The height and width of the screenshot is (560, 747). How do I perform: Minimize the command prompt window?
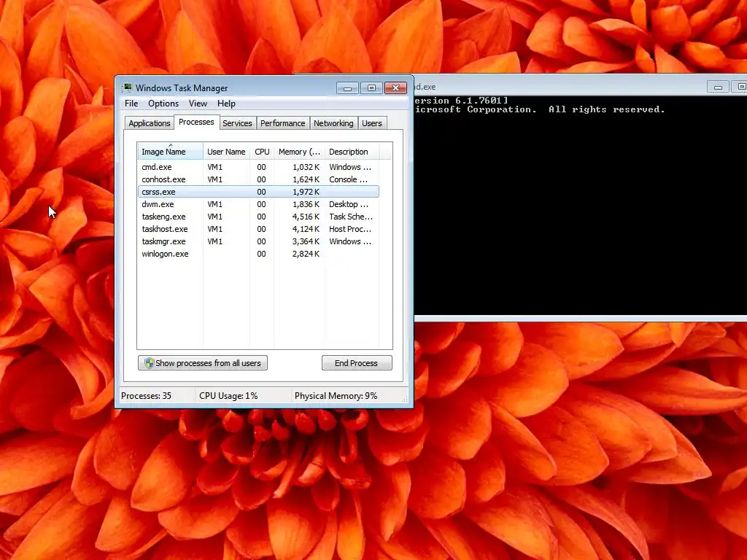718,87
